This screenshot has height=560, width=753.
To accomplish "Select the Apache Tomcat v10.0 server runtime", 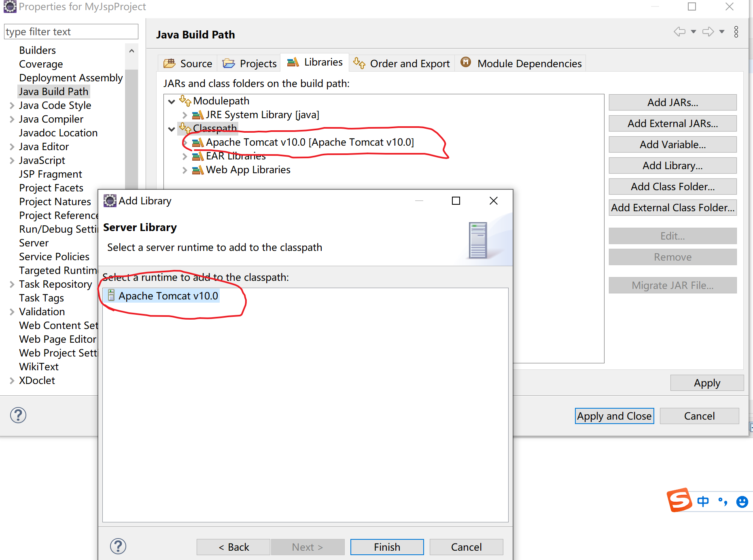I will click(x=169, y=296).
